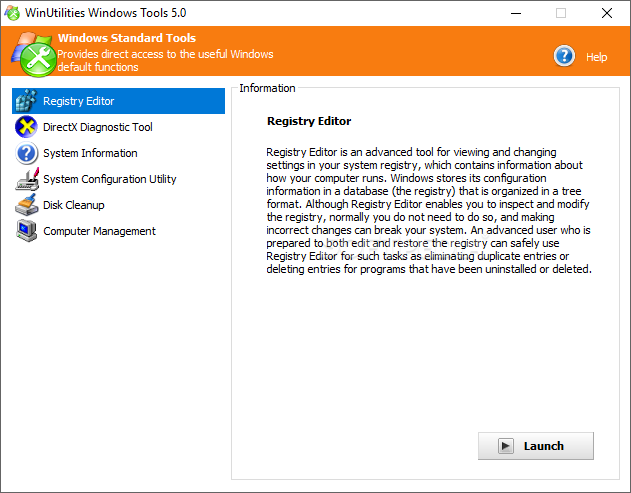This screenshot has height=493, width=631.
Task: Click the System Information question mark icon
Action: pos(26,153)
